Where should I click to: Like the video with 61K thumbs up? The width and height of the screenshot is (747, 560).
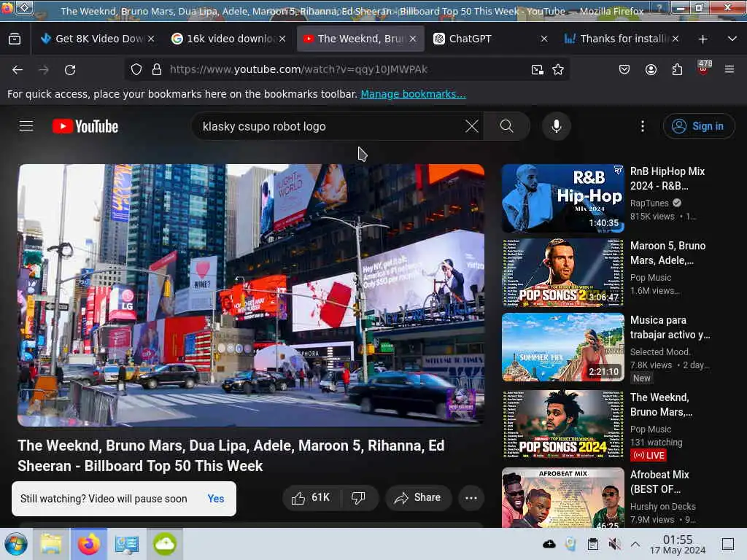[311, 497]
